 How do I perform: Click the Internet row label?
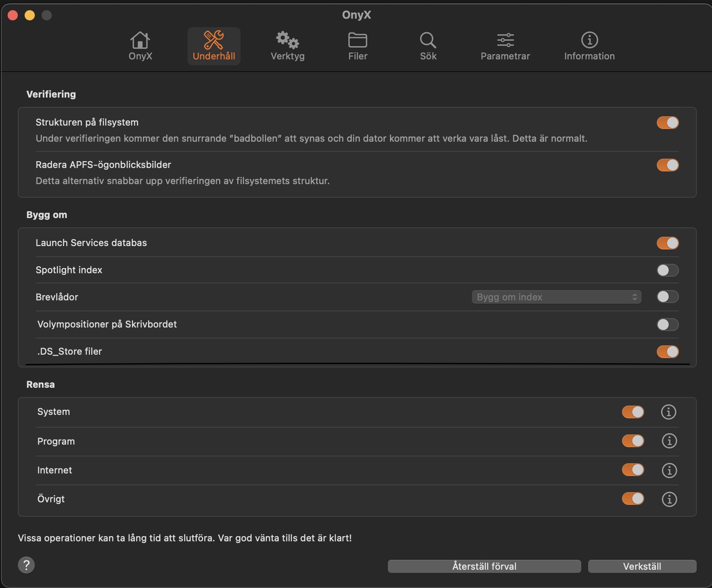pyautogui.click(x=54, y=470)
